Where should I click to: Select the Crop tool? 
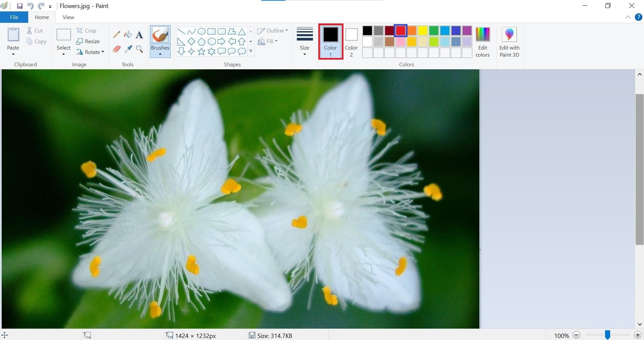tap(87, 30)
